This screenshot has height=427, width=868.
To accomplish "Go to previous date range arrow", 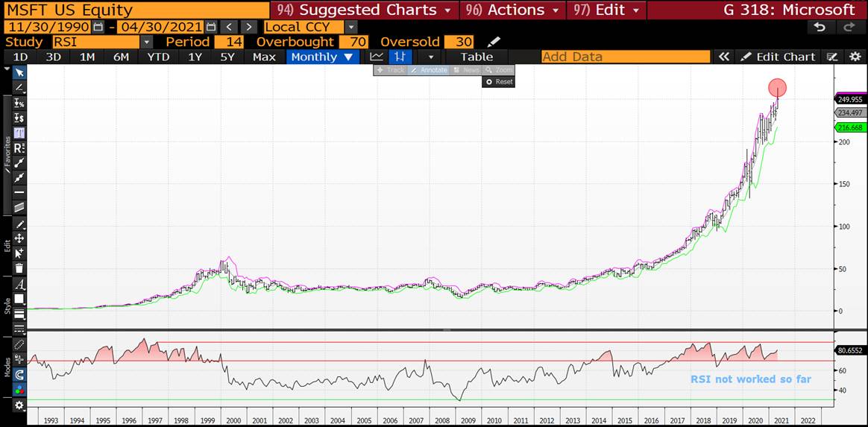I will click(229, 27).
